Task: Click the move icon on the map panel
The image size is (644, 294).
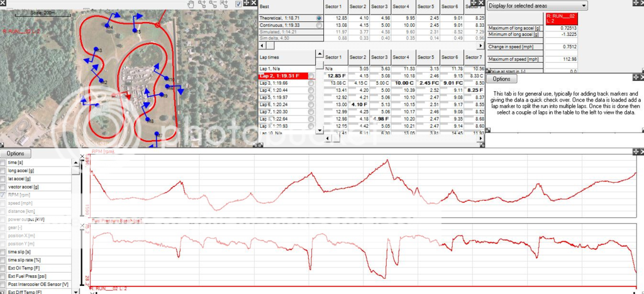Action: pos(247,4)
